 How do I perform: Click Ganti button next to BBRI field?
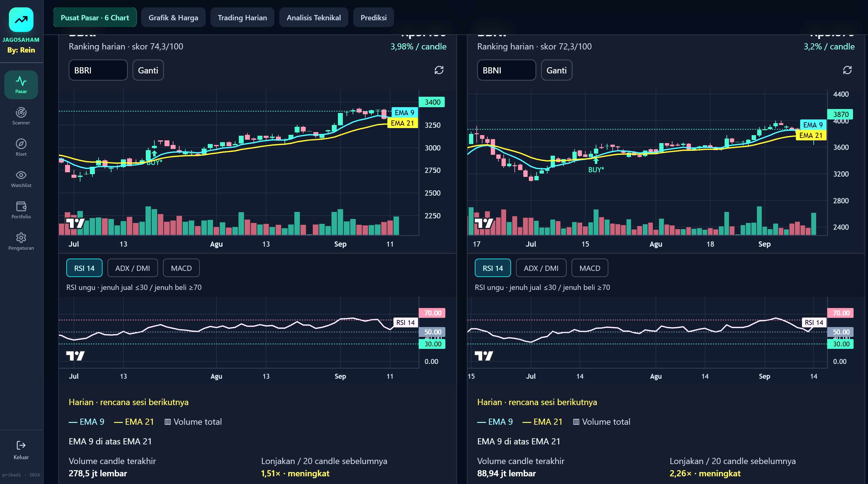[x=148, y=70]
